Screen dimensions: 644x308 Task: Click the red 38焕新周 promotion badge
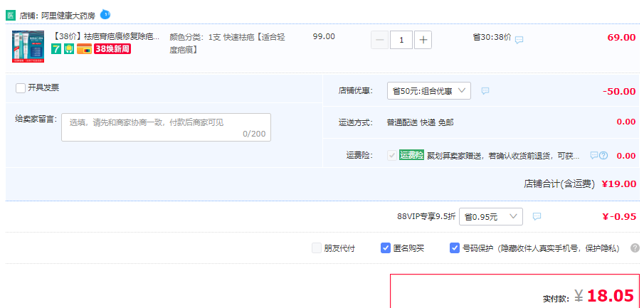tap(112, 49)
